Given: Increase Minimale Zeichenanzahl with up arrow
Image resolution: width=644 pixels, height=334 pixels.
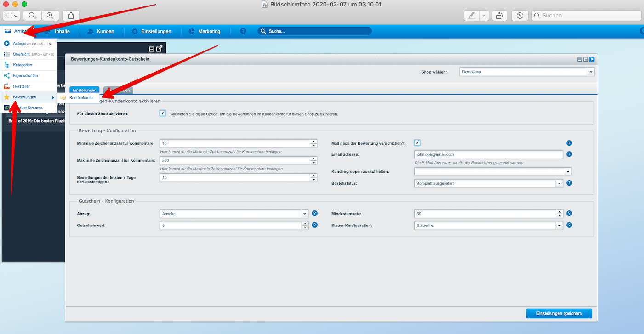Looking at the screenshot, I should pos(313,141).
